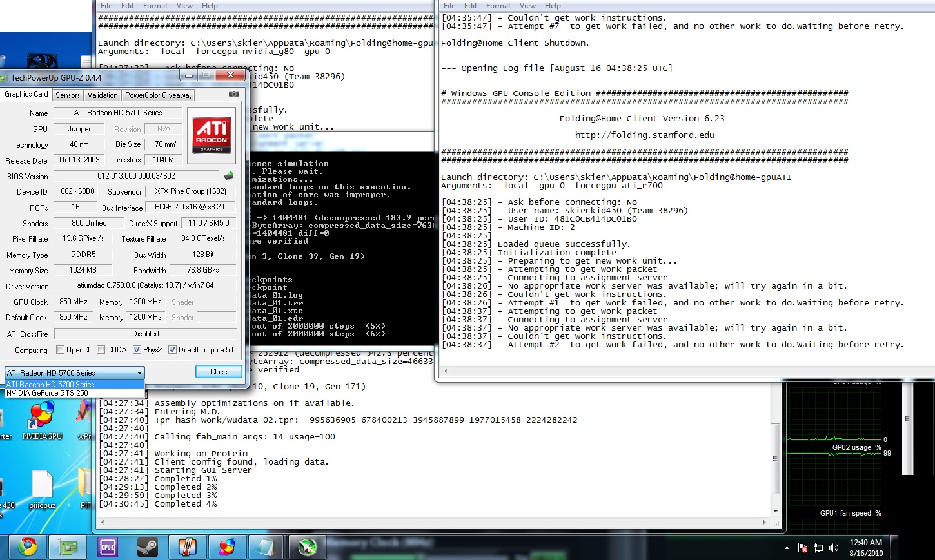Open CPU-Z from the taskbar
Viewport: 935px width, 560px height.
click(108, 547)
